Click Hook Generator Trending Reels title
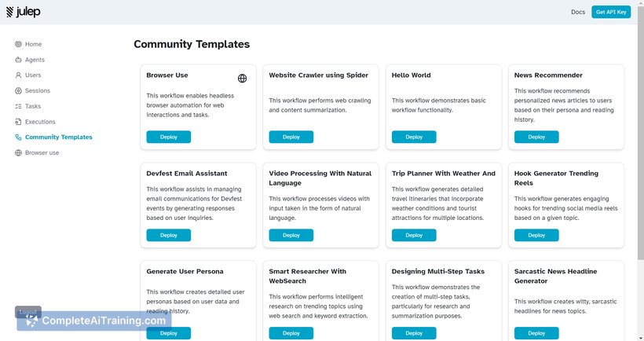The image size is (644, 341). pos(556,178)
